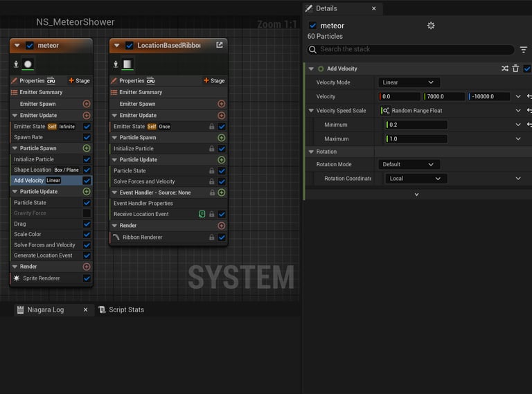Open Velocity Mode Linear dropdown

click(409, 82)
